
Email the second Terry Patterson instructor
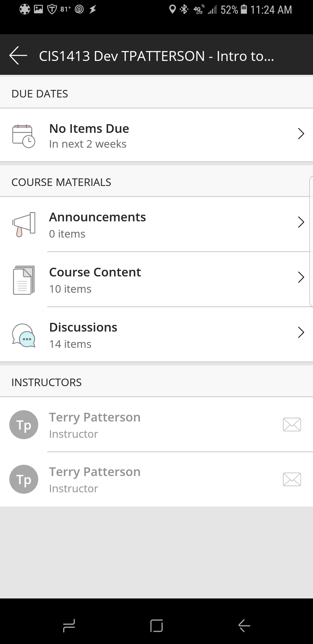[292, 479]
